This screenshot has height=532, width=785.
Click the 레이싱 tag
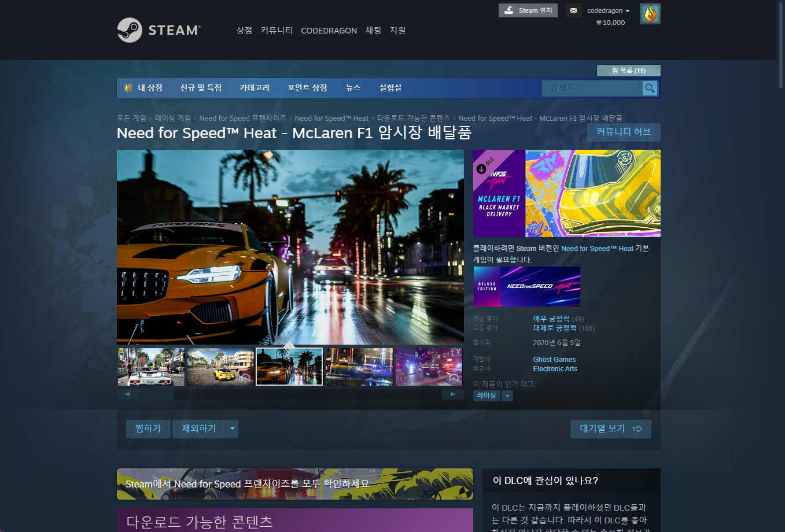(487, 396)
